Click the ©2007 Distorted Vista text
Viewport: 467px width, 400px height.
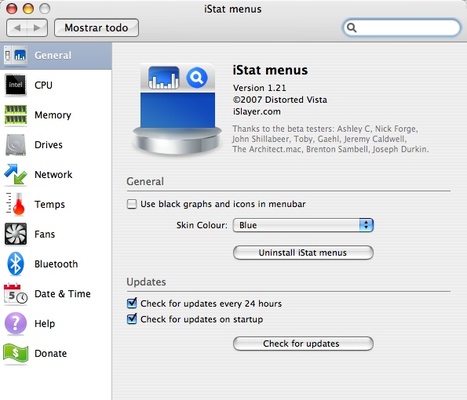click(x=280, y=100)
